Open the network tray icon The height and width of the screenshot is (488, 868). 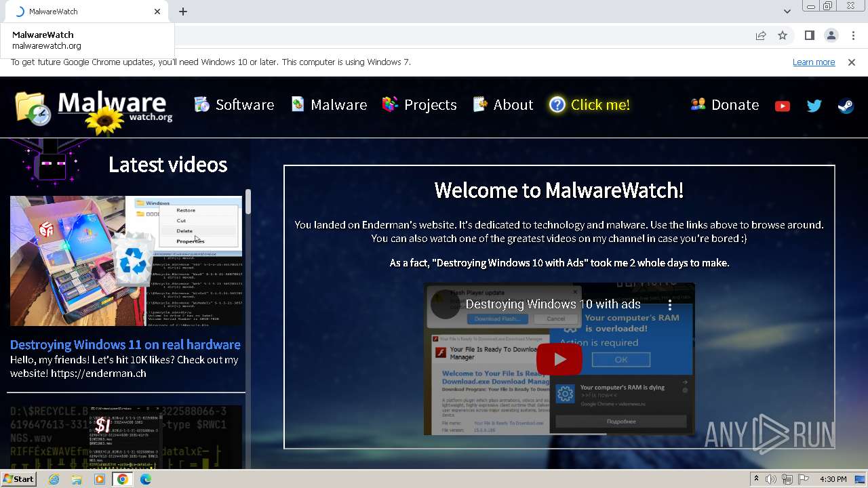tap(787, 479)
